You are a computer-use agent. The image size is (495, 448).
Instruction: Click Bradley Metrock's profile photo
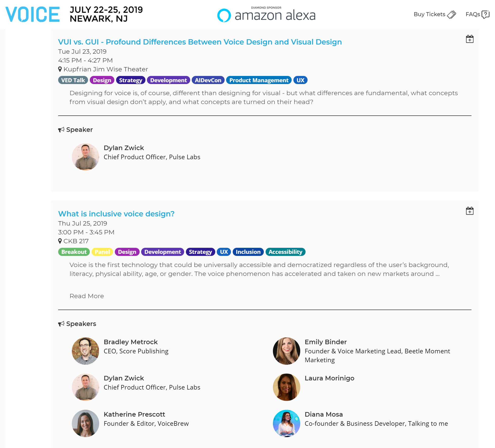pos(85,351)
